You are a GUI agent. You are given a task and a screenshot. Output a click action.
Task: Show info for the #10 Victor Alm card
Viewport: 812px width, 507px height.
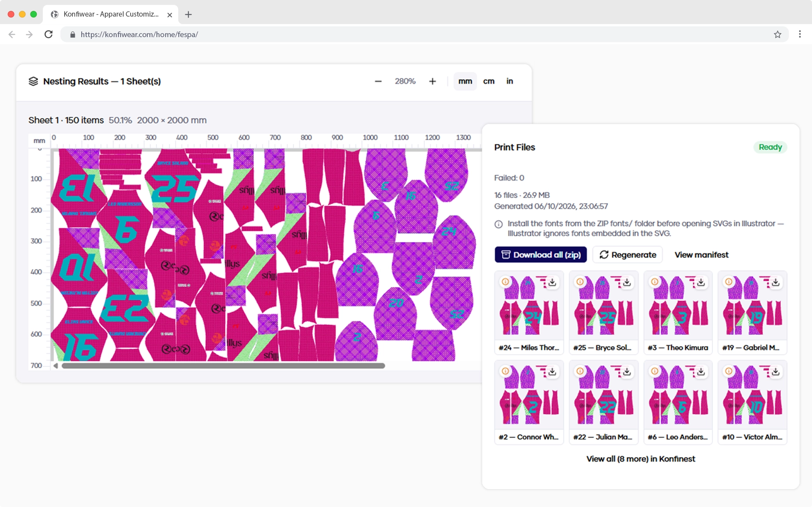pyautogui.click(x=729, y=371)
